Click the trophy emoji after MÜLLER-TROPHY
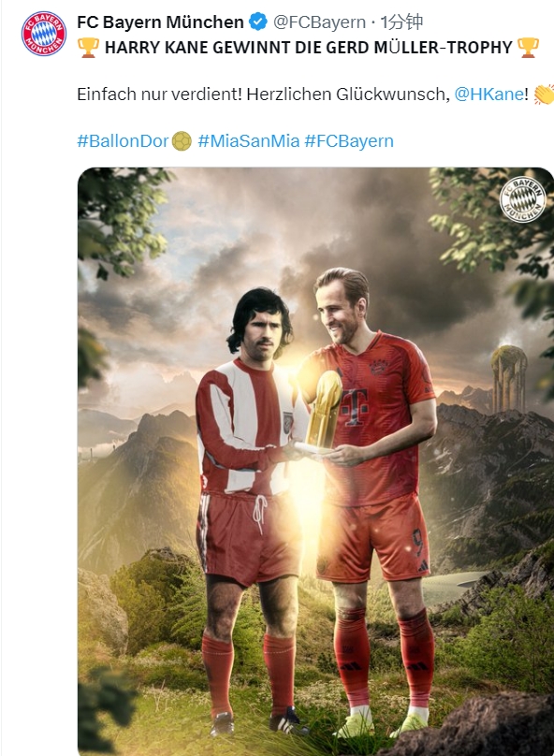The image size is (554, 756). [x=528, y=48]
